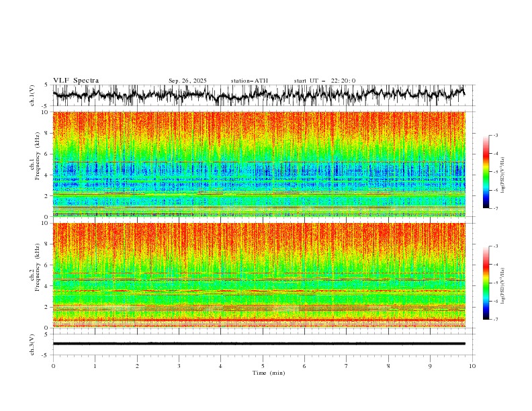Click the ch.2 color bar "-3" label
This screenshot has width=532, height=411.
(x=496, y=246)
